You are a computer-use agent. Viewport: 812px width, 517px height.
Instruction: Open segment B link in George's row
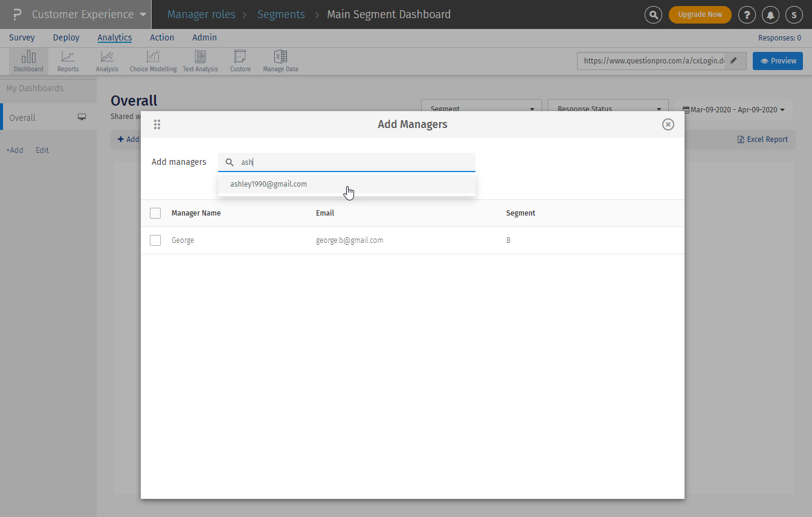508,240
